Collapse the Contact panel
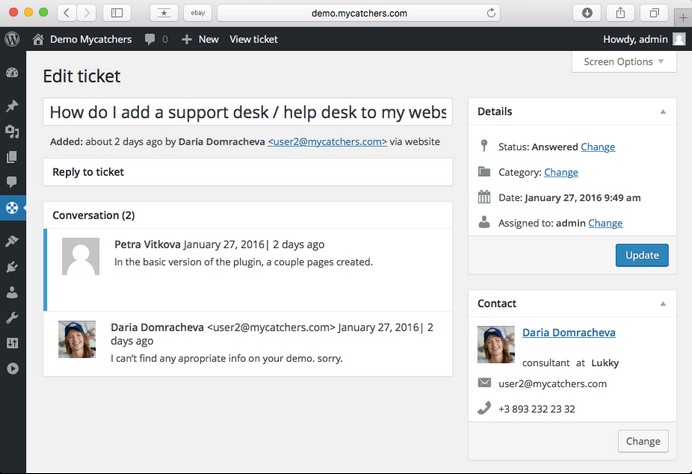692x474 pixels. tap(663, 304)
